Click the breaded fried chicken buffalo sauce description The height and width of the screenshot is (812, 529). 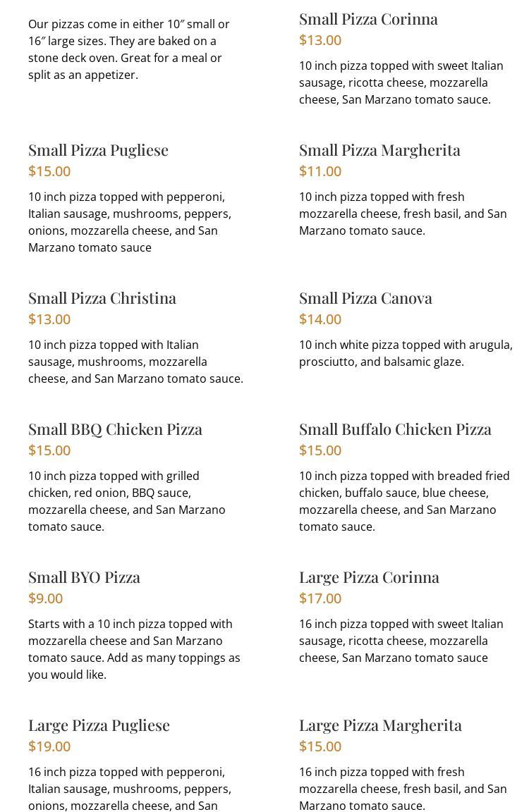click(x=404, y=501)
